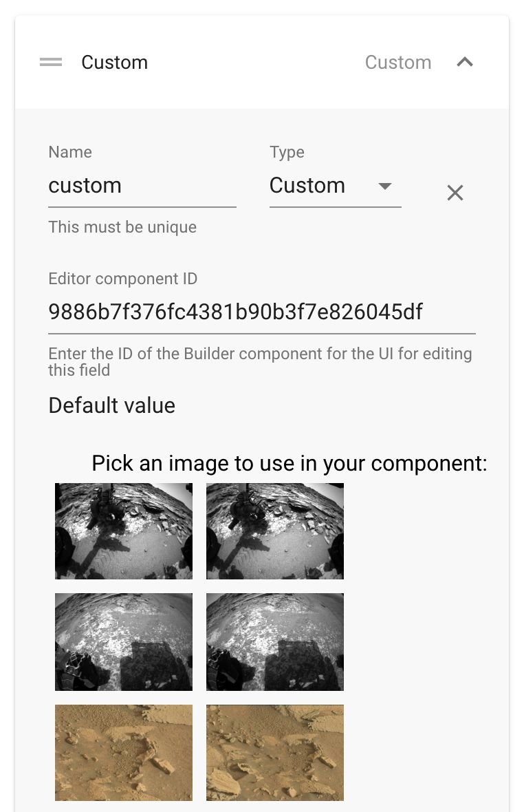Click the drag handle beside Custom title
The height and width of the screenshot is (812, 524).
pos(51,63)
